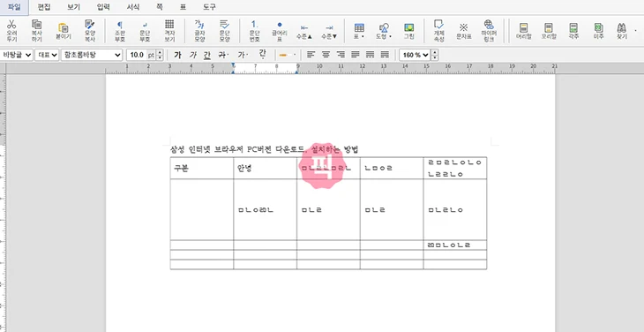This screenshot has height=332, width=644.
Task: Click the 복사하기 (copy) icon
Action: 36,30
